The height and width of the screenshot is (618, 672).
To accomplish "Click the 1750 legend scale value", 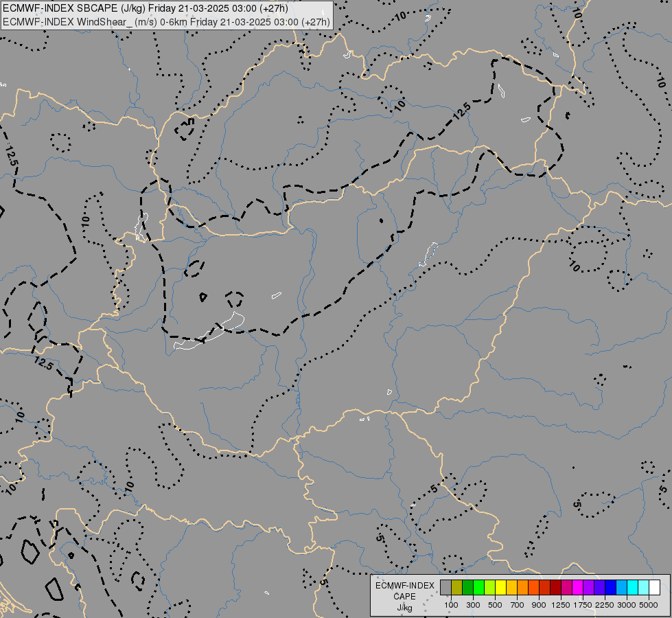I will tap(583, 605).
